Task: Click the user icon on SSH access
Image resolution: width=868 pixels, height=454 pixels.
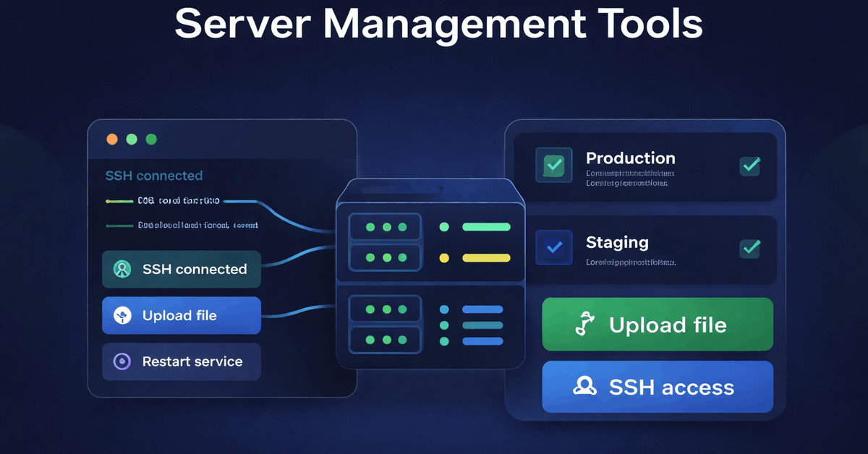Action: pos(584,386)
